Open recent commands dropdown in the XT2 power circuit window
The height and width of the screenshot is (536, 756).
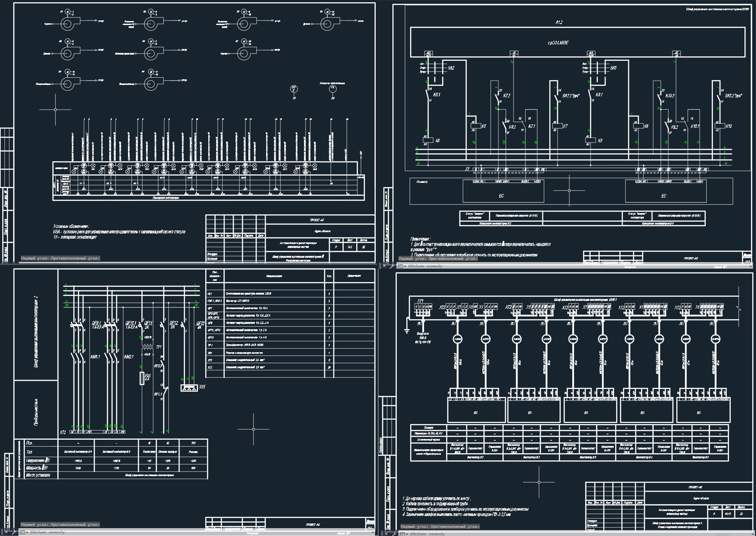point(27,532)
